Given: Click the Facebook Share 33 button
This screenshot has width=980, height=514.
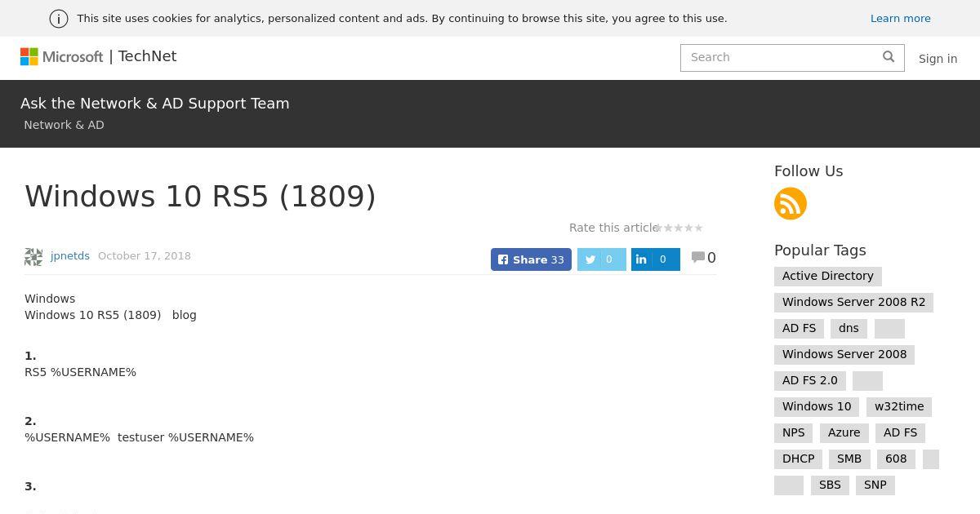Looking at the screenshot, I should click(x=531, y=259).
